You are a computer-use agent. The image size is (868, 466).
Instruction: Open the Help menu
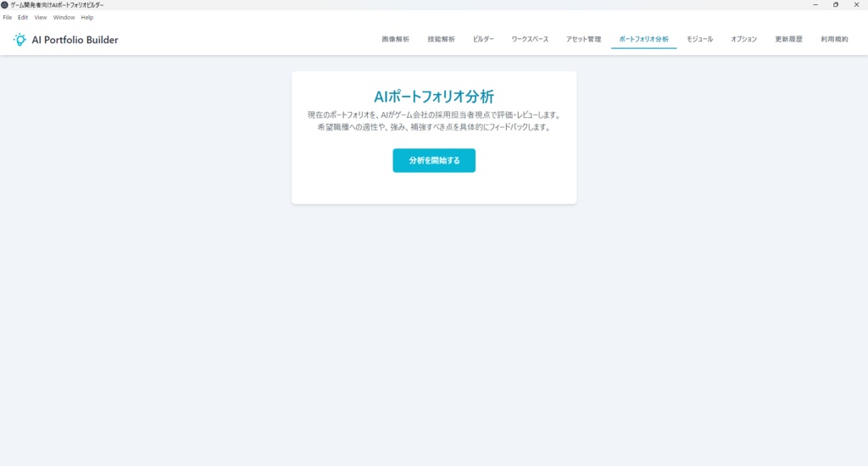[x=87, y=17]
